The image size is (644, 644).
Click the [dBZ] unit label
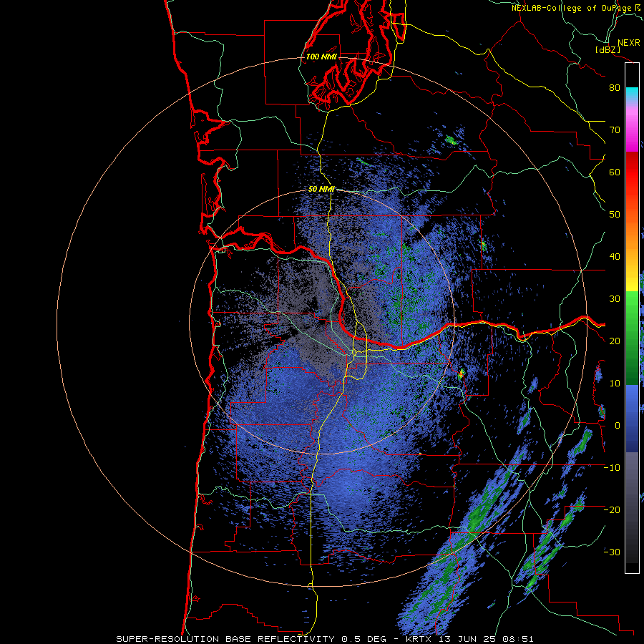608,50
